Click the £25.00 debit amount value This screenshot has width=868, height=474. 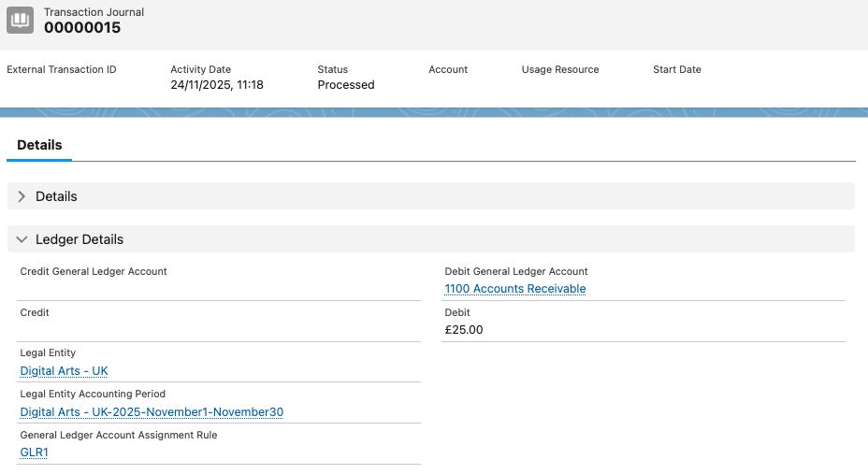click(x=464, y=330)
